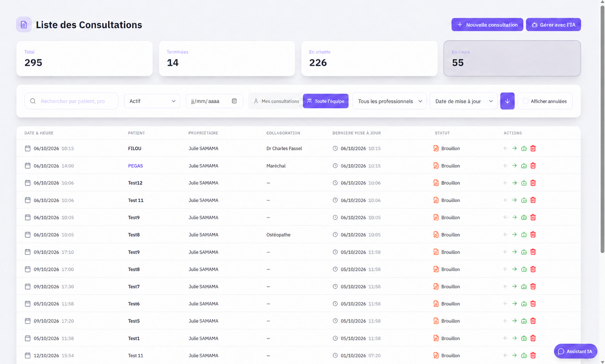The height and width of the screenshot is (364, 605).
Task: Open the Assistant IA chat
Action: point(575,351)
